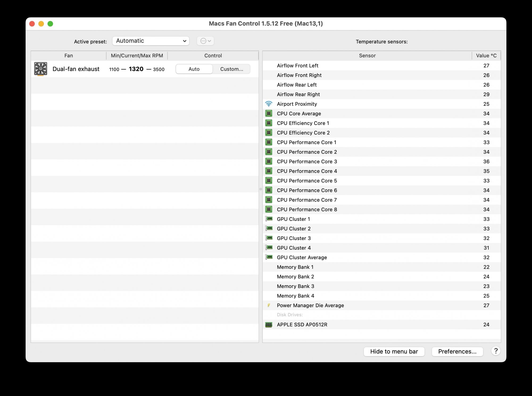This screenshot has height=396, width=532.
Task: Click the panel splitter divider handle
Action: tap(261, 189)
